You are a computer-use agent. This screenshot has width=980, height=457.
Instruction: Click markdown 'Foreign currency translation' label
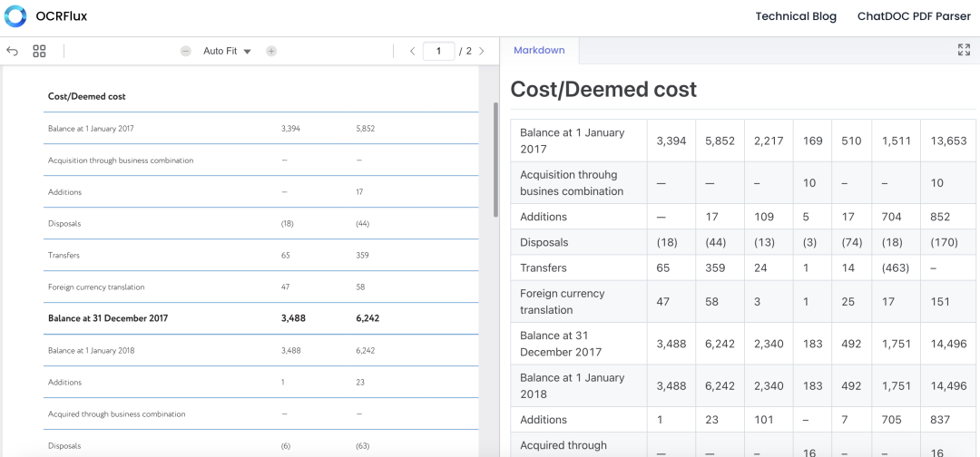click(x=563, y=302)
